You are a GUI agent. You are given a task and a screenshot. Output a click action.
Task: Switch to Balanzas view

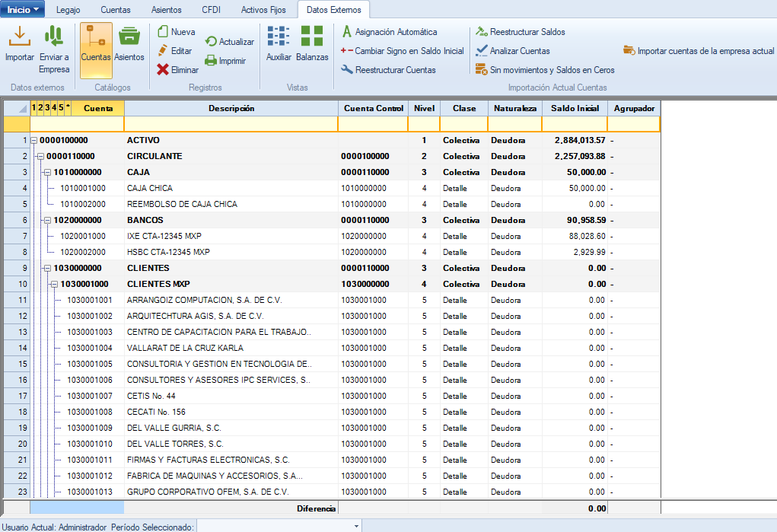pos(312,36)
